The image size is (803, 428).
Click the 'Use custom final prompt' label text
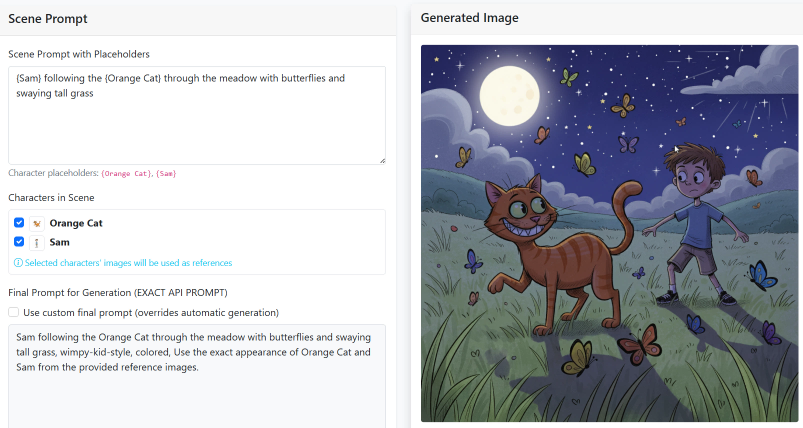(150, 312)
